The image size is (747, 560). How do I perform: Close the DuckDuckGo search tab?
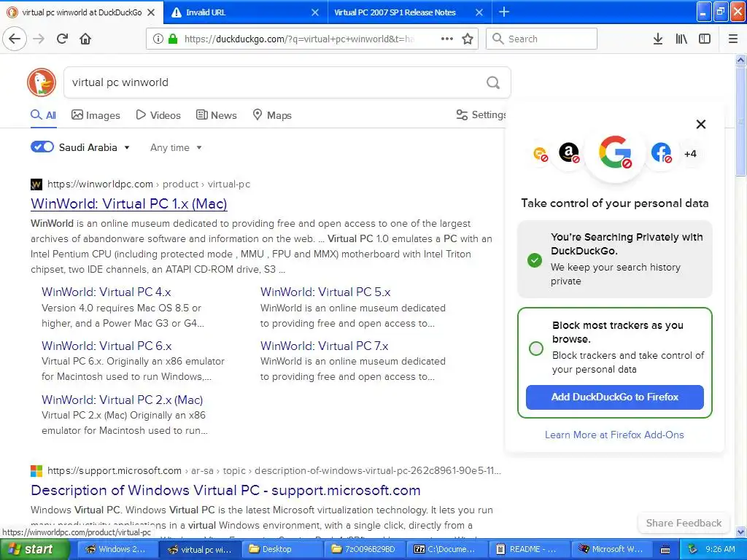(x=151, y=12)
